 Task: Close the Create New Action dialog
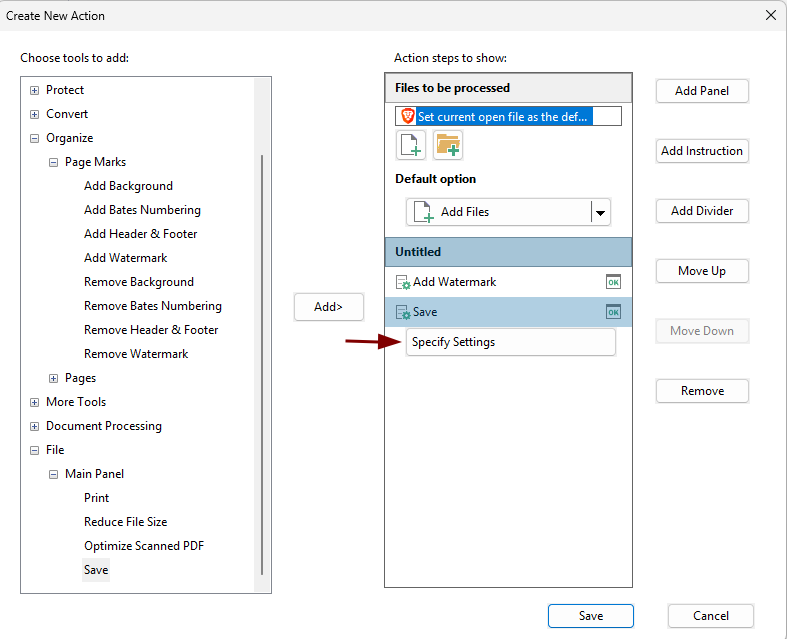(x=771, y=16)
